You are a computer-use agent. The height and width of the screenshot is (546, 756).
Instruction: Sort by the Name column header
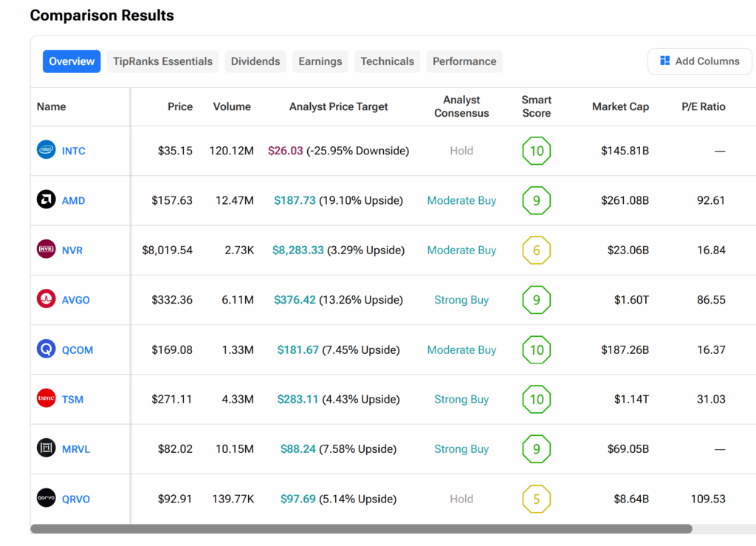coord(52,106)
